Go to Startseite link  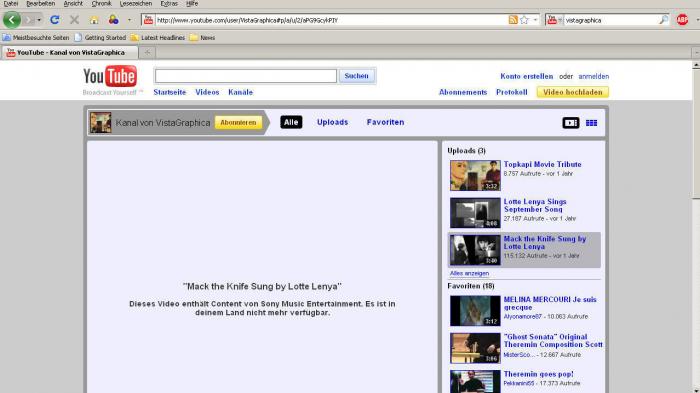pos(170,92)
